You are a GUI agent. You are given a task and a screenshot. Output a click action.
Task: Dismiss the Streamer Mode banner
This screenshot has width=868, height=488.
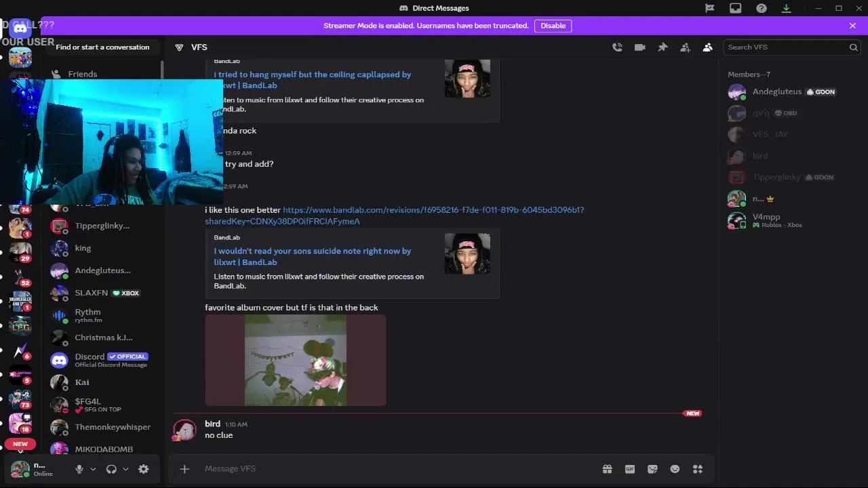852,26
